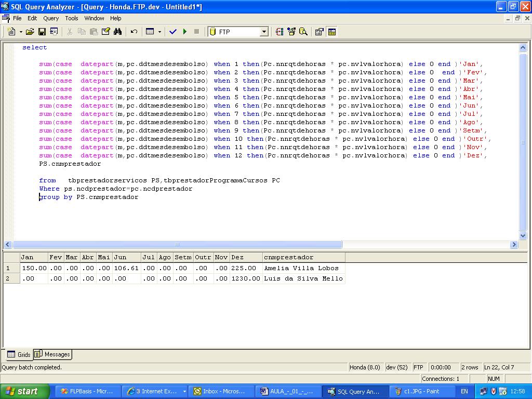Click the editor horizontal scrollbar thumb

[177, 245]
